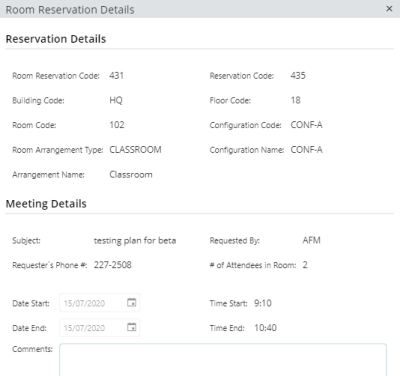Click the Arrangement Name value Classroom
This screenshot has width=400, height=376.
pos(131,175)
